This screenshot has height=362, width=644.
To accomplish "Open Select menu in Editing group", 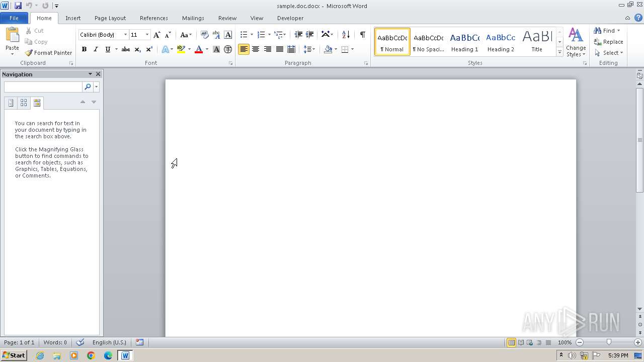I will tap(609, 53).
